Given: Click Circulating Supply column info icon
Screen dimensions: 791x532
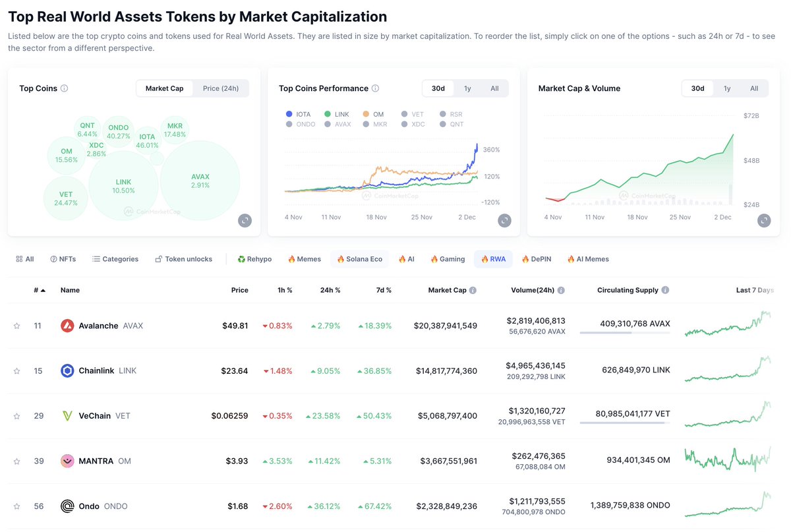Looking at the screenshot, I should [665, 290].
